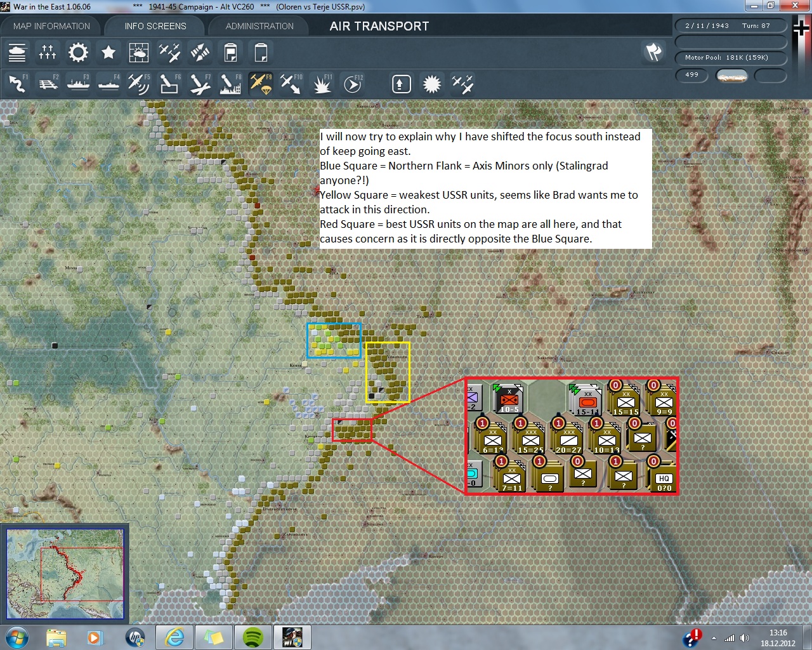
Task: Select the F10 air transfer mode
Action: click(x=291, y=84)
